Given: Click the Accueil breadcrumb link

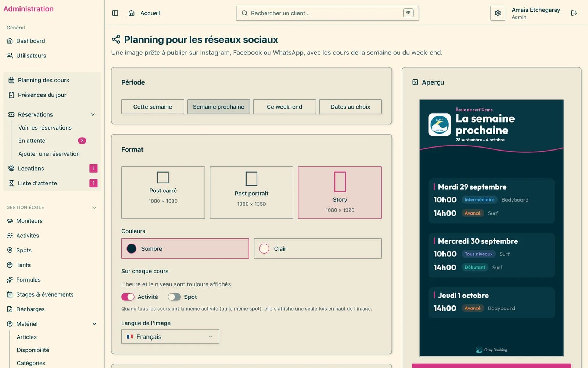Looking at the screenshot, I should pyautogui.click(x=150, y=13).
